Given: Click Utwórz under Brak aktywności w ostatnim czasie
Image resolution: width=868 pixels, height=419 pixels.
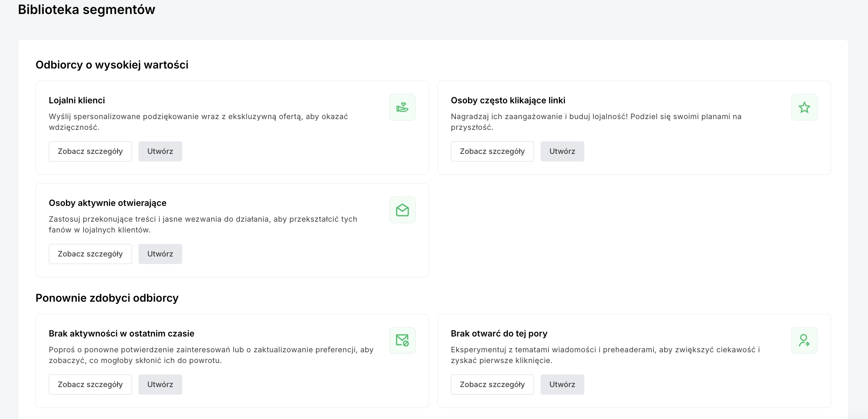Looking at the screenshot, I should click(x=160, y=385).
